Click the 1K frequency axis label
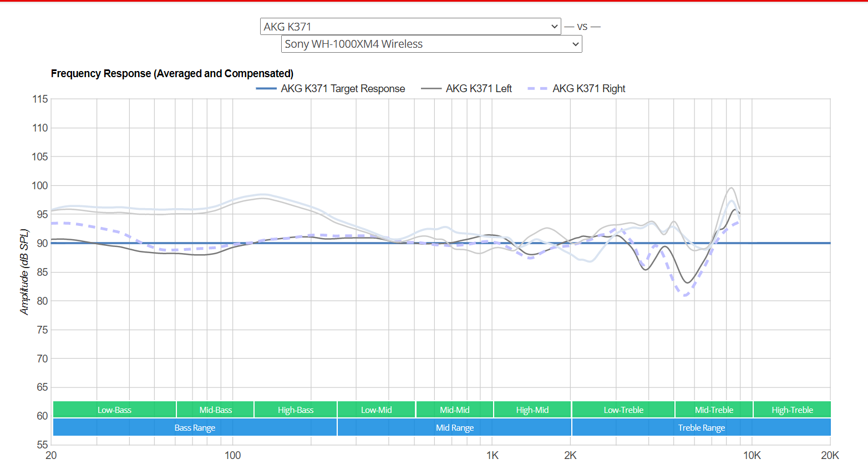868x464 pixels. 492,456
